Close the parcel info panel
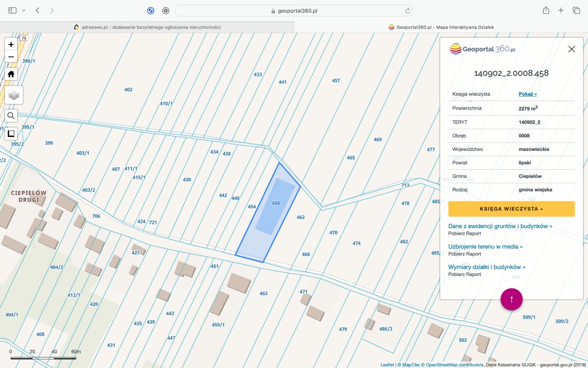 click(571, 49)
